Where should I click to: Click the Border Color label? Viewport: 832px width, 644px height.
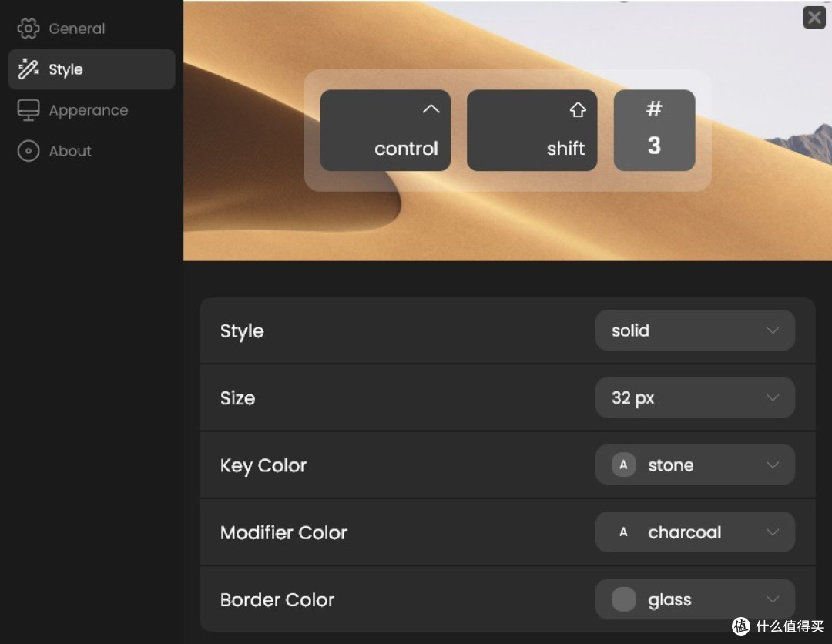click(x=277, y=600)
